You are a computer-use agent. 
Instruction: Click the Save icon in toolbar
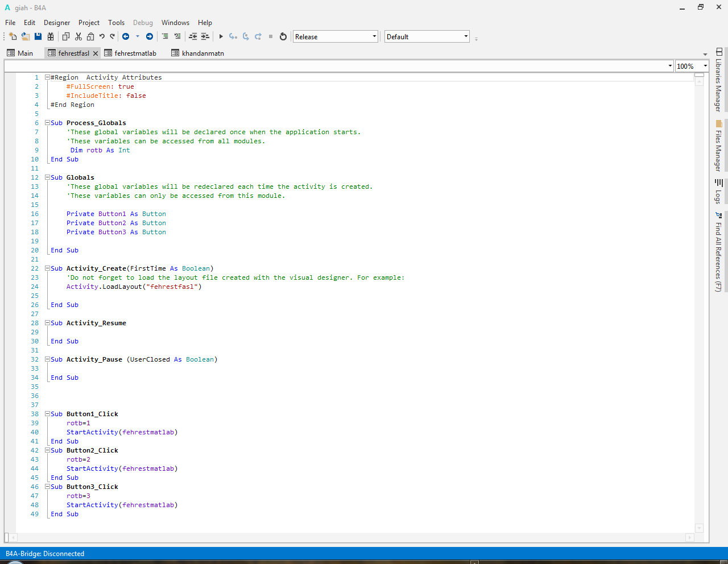38,36
